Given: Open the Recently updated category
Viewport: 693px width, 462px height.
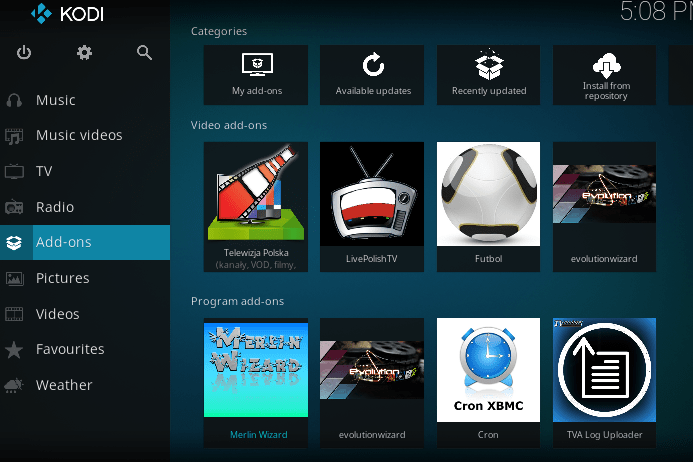Looking at the screenshot, I should [488, 75].
